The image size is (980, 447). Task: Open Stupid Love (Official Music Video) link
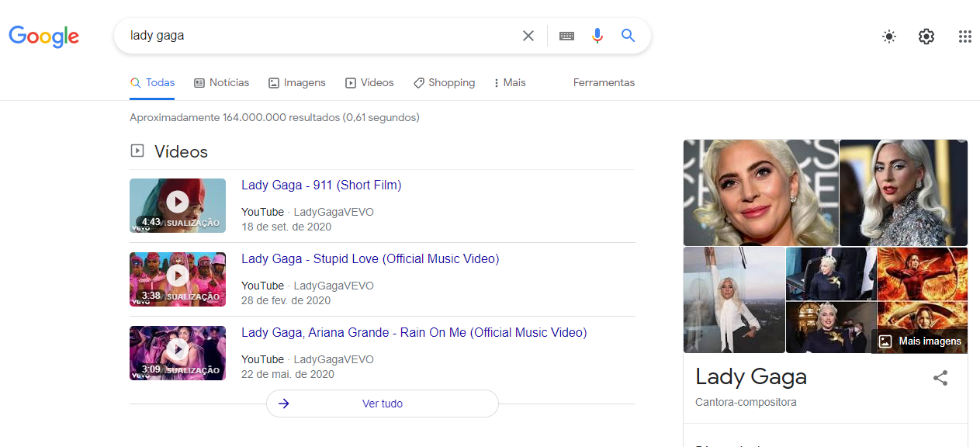(370, 259)
